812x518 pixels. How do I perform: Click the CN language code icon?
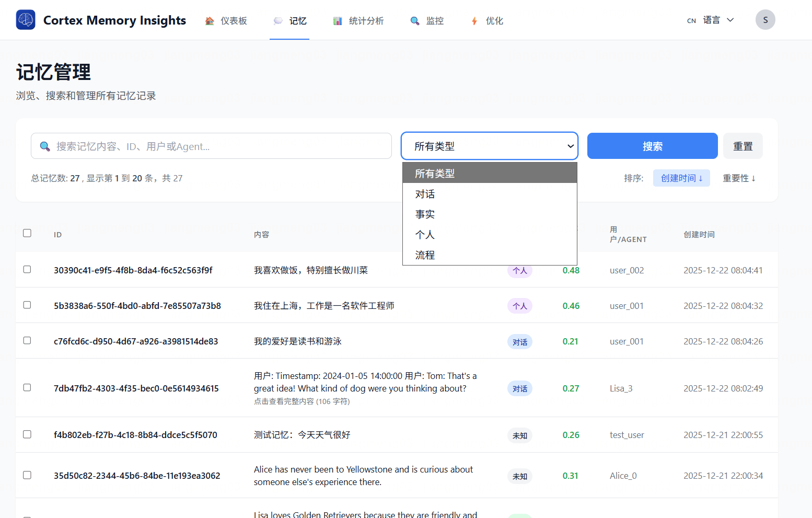691,21
